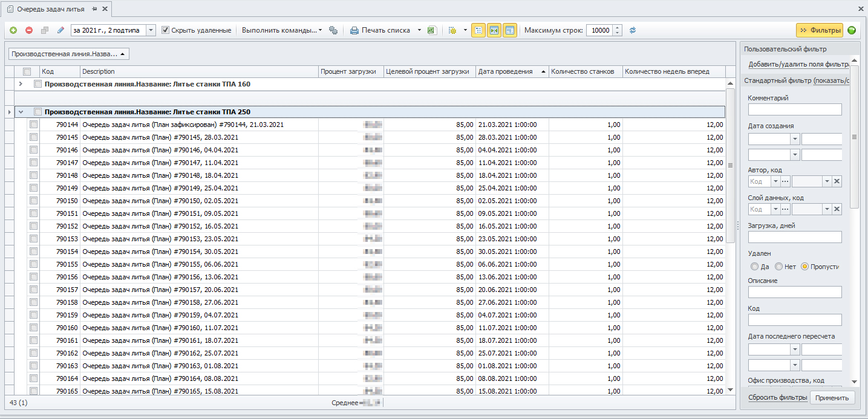This screenshot has width=868, height=419.
Task: Sort by Дата проведения column header
Action: pos(505,71)
